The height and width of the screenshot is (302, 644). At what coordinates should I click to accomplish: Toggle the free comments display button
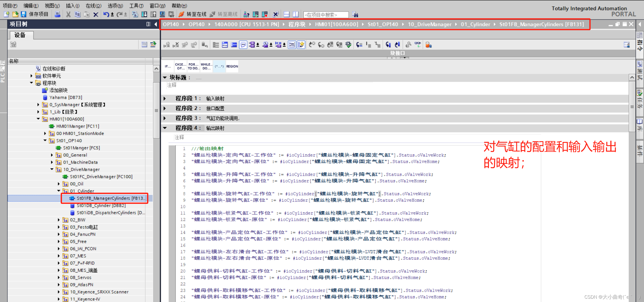(243, 45)
